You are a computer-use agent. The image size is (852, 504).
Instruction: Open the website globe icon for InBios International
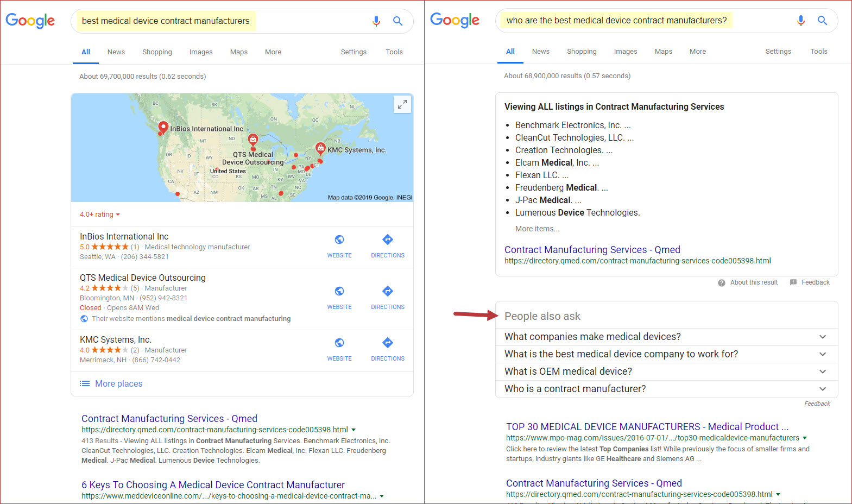tap(339, 240)
